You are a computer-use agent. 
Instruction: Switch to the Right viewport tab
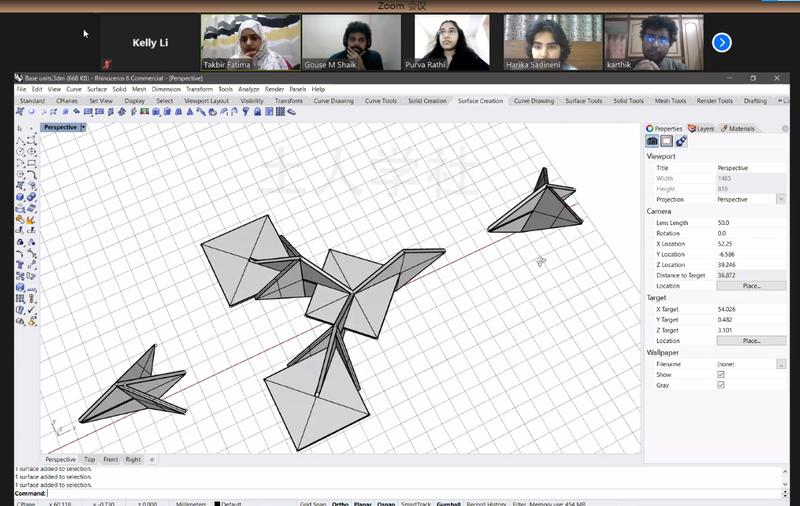[133, 459]
